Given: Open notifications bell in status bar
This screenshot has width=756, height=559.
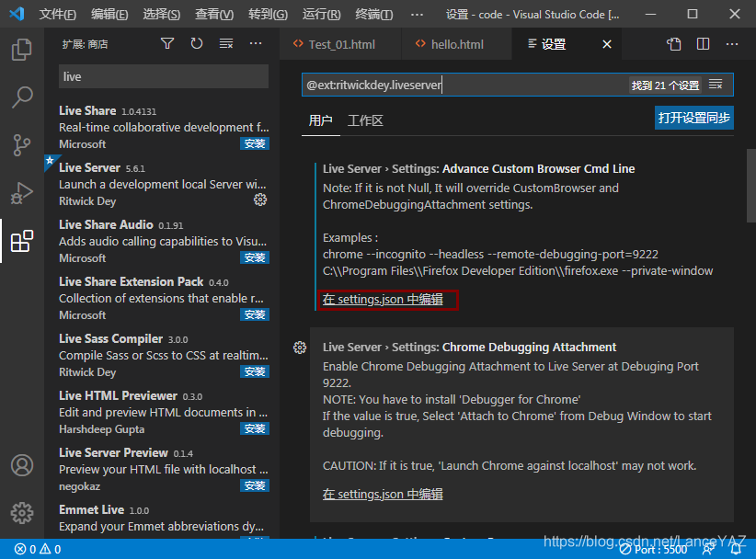Looking at the screenshot, I should 737,550.
